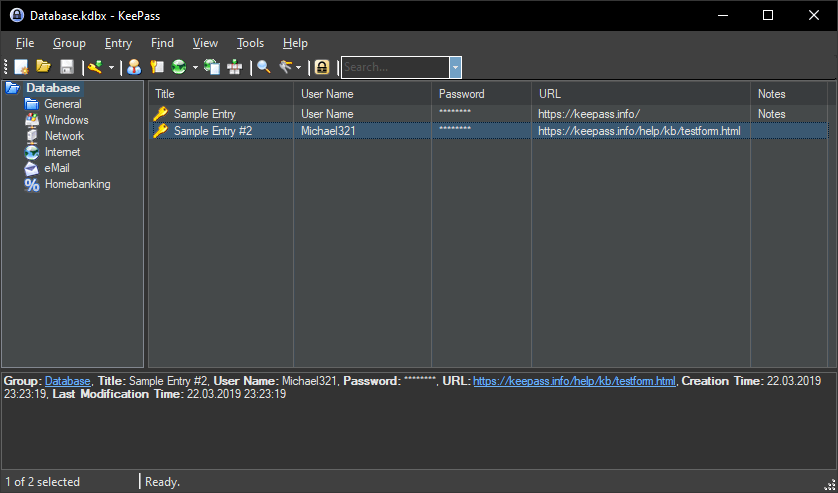Image resolution: width=838 pixels, height=493 pixels.
Task: Click the key icon of Sample Entry
Action: point(160,113)
